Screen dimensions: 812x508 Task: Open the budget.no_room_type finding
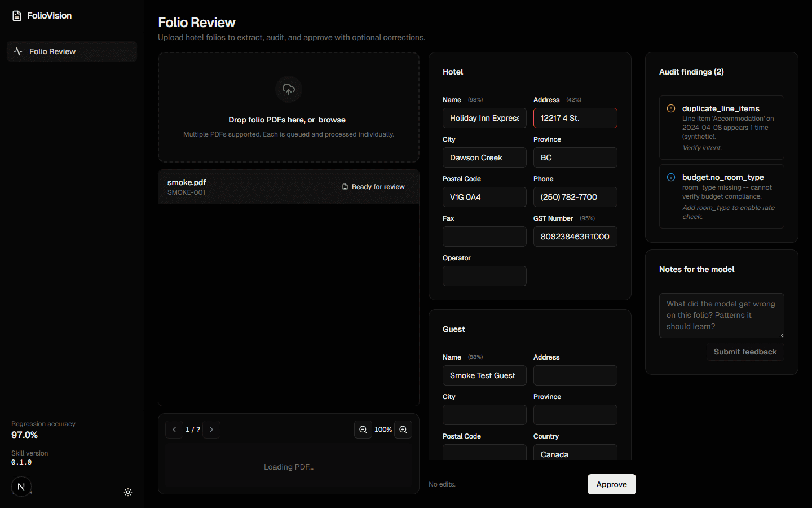pos(722,196)
